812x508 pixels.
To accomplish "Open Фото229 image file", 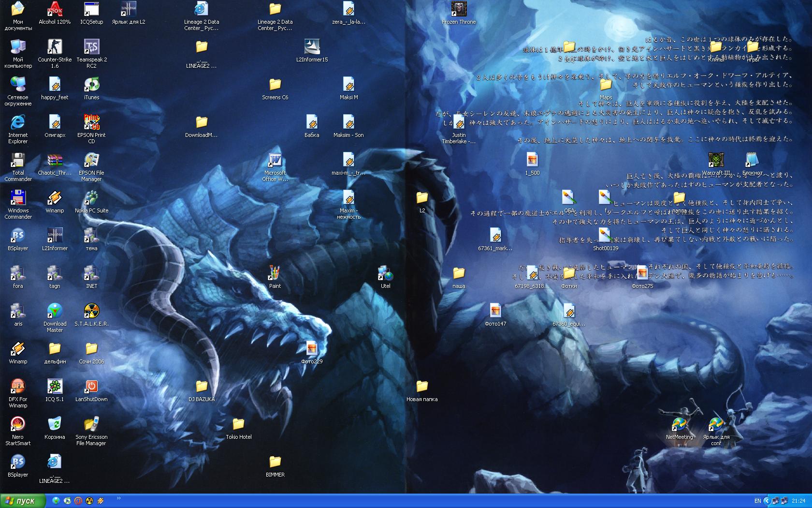I will (312, 353).
